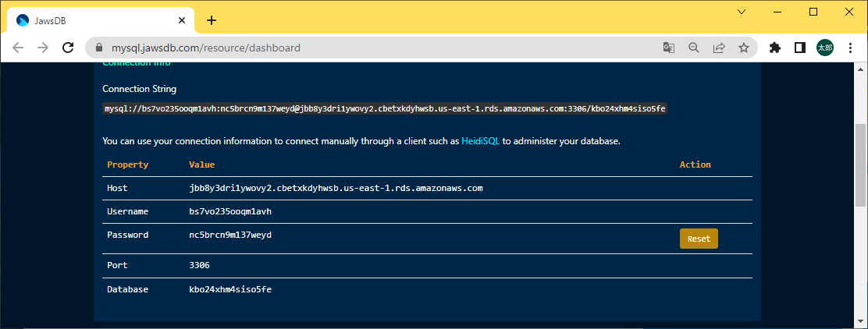Go back to previous page
This screenshot has width=868, height=329.
coord(18,48)
